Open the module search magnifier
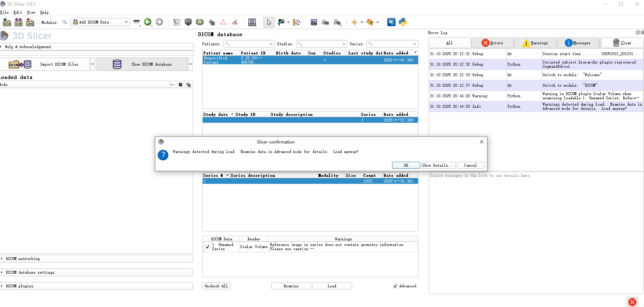The height and width of the screenshot is (307, 644). pos(65,22)
